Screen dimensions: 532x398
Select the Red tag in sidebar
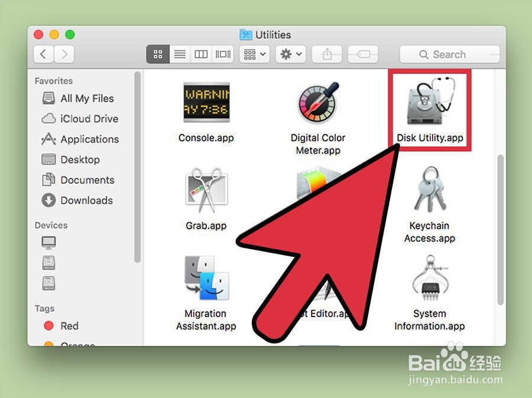tap(61, 326)
